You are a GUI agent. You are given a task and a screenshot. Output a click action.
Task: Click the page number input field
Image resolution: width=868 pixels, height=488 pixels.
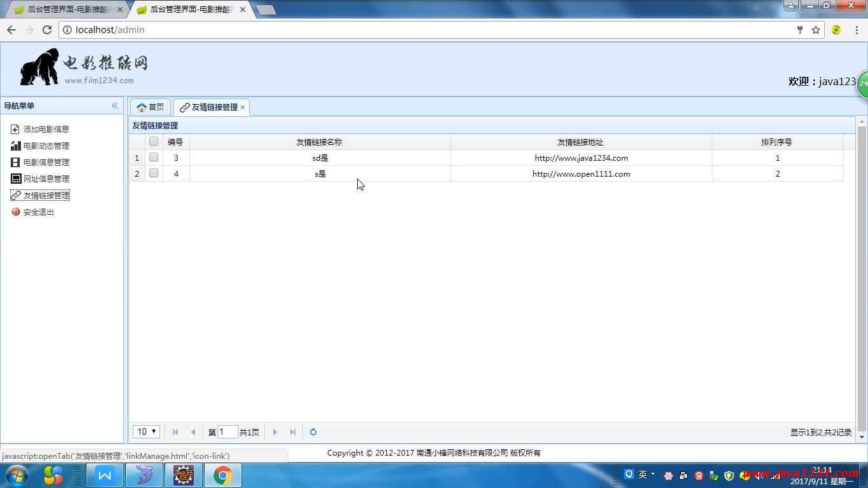coord(227,432)
